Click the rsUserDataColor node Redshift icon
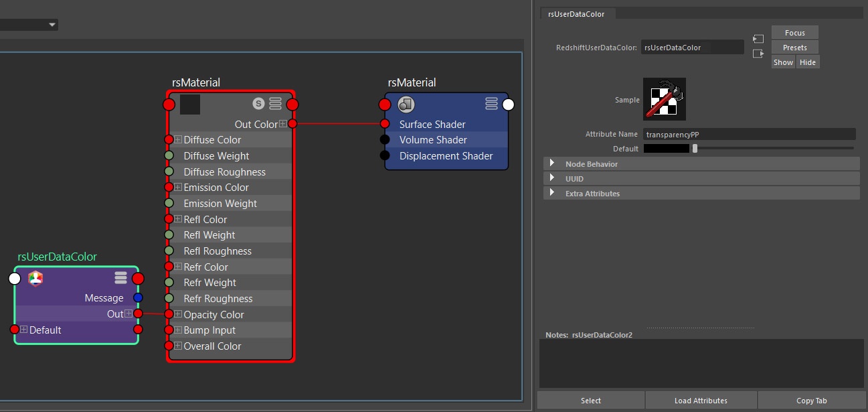Image resolution: width=868 pixels, height=412 pixels. tap(35, 278)
